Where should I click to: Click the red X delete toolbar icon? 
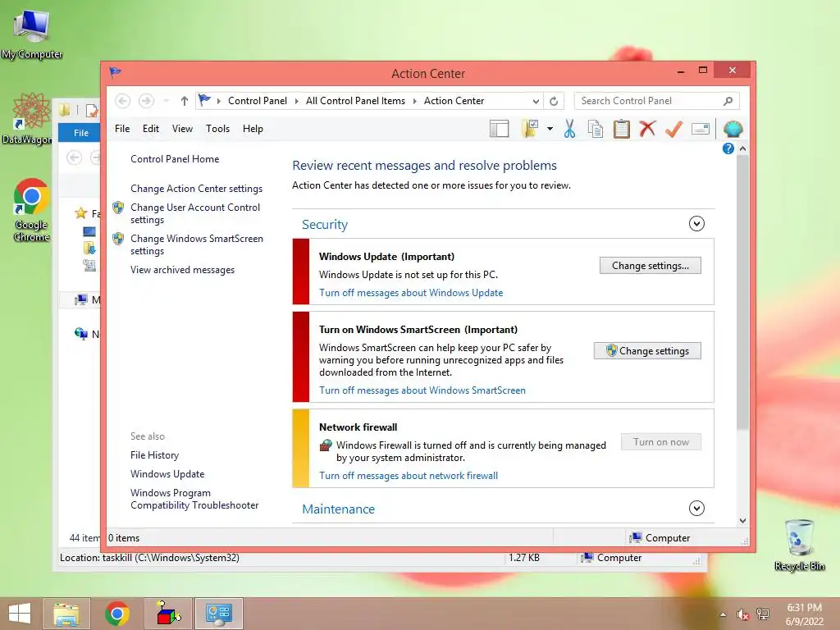pyautogui.click(x=648, y=129)
